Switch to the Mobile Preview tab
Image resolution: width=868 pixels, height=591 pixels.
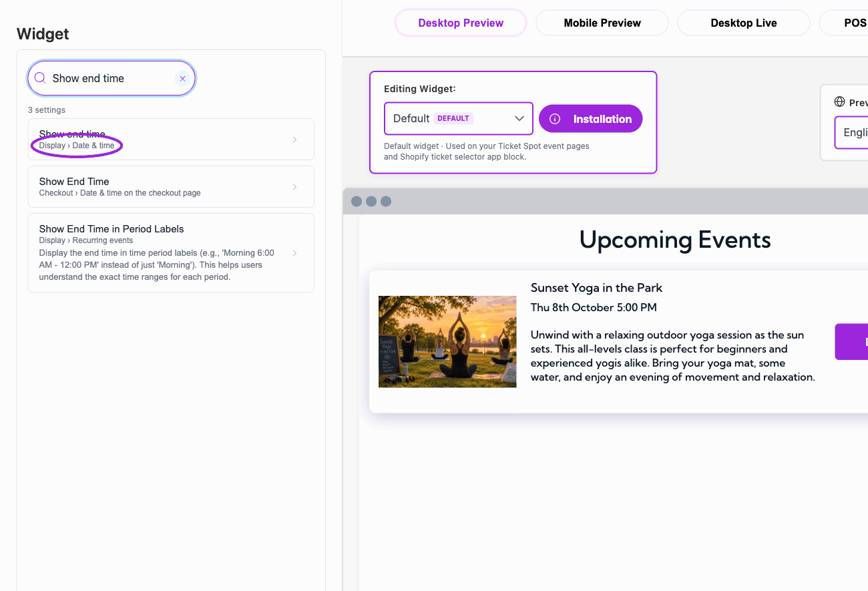[602, 23]
